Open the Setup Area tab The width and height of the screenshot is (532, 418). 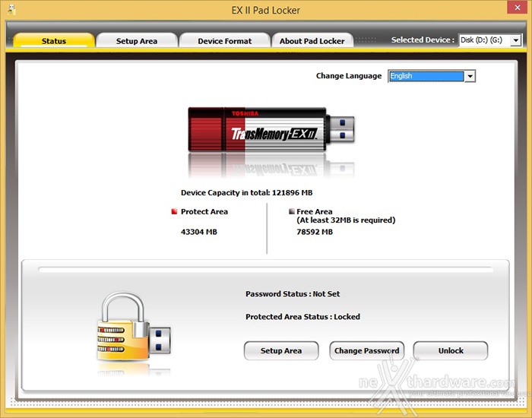pos(137,41)
